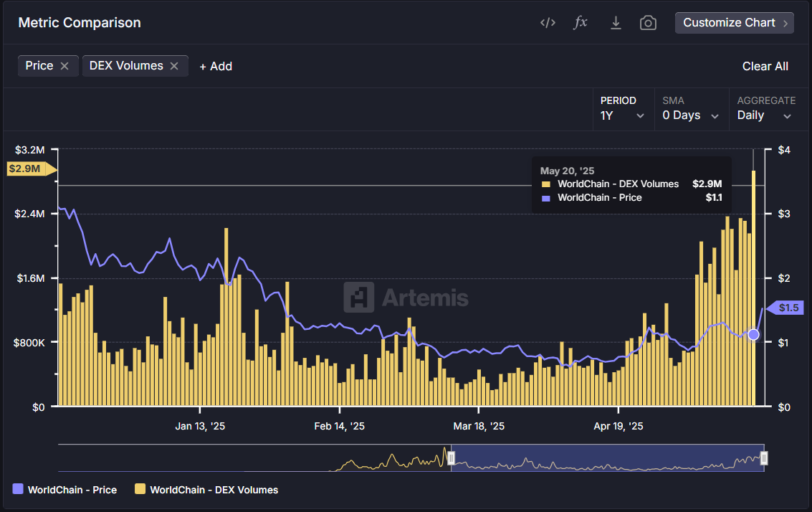Click the $3.2M left axis label

click(x=29, y=150)
